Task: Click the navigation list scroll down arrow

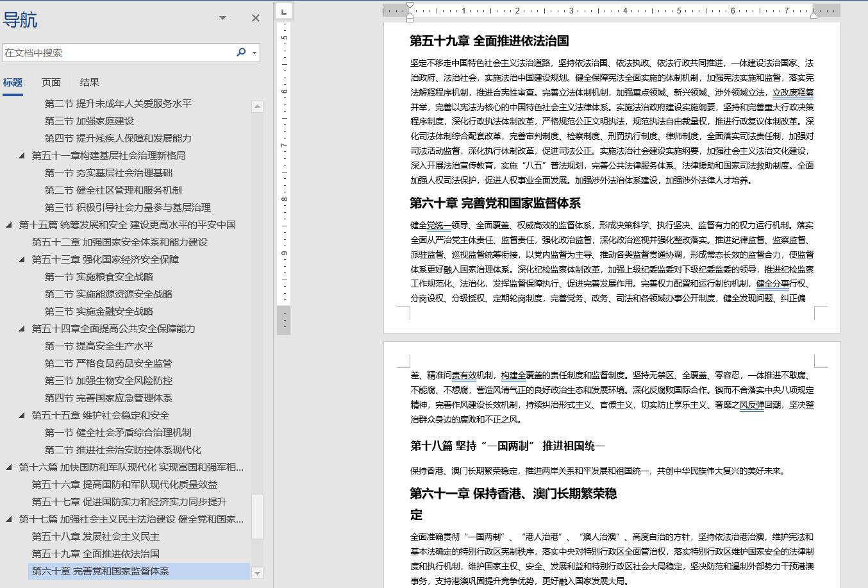Action: 257,573
